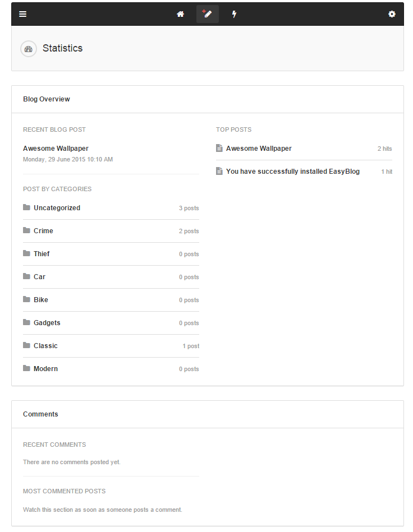Click the folder icon beside Classic

26,345
